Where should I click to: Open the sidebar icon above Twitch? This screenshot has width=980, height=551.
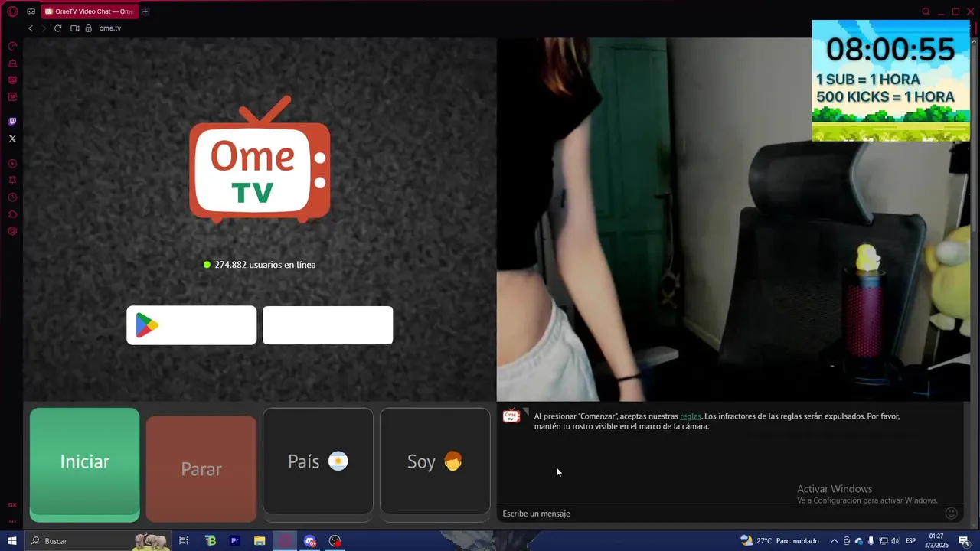pos(12,97)
